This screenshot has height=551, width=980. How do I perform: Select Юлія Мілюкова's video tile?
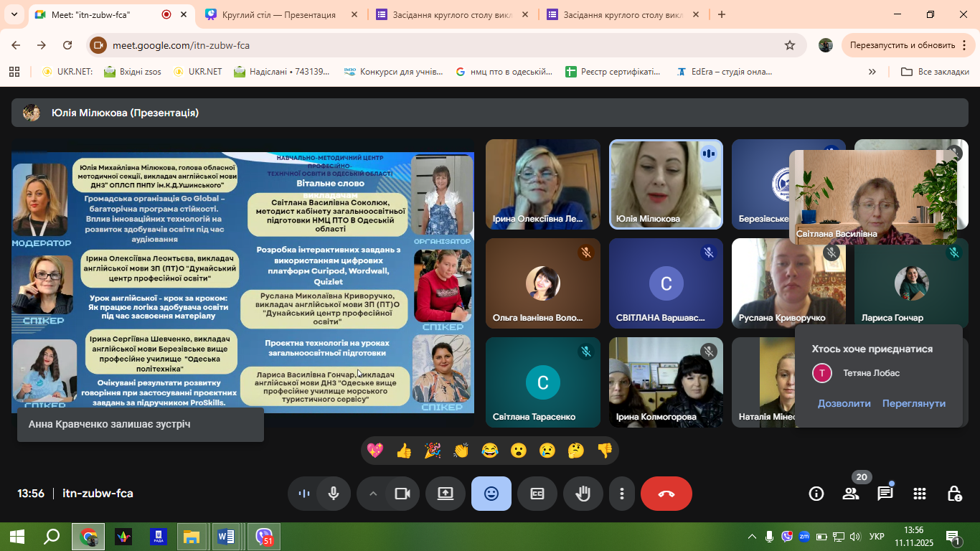click(x=666, y=184)
